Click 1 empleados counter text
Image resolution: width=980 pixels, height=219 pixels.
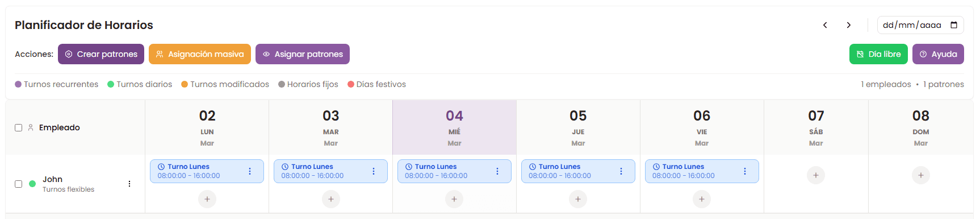coord(886,84)
